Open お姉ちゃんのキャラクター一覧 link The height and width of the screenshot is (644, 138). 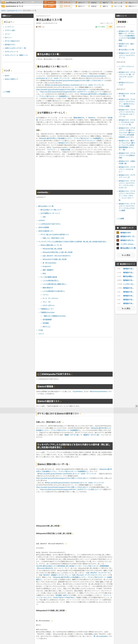coord(15,48)
